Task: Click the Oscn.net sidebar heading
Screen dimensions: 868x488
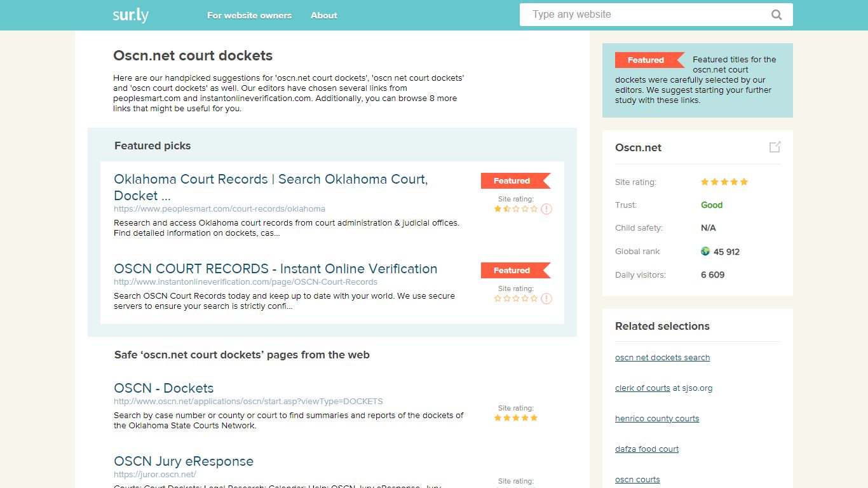Action: click(x=638, y=147)
